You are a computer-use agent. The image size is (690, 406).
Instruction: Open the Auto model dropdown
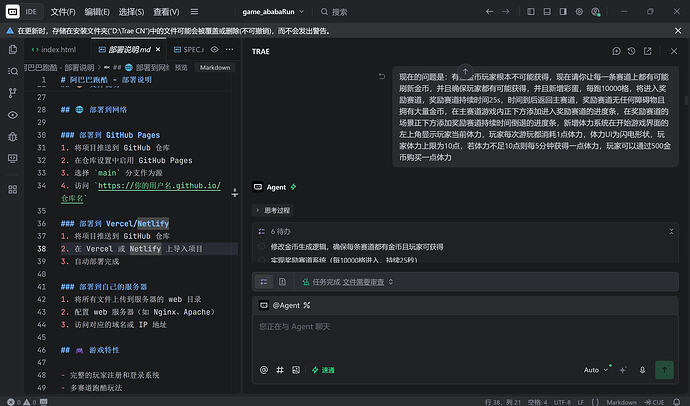(x=595, y=370)
